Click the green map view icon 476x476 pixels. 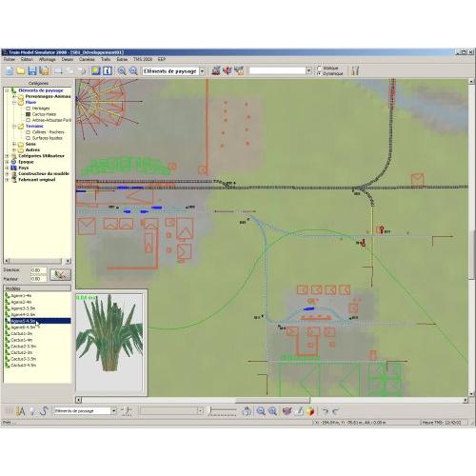pyautogui.click(x=95, y=70)
